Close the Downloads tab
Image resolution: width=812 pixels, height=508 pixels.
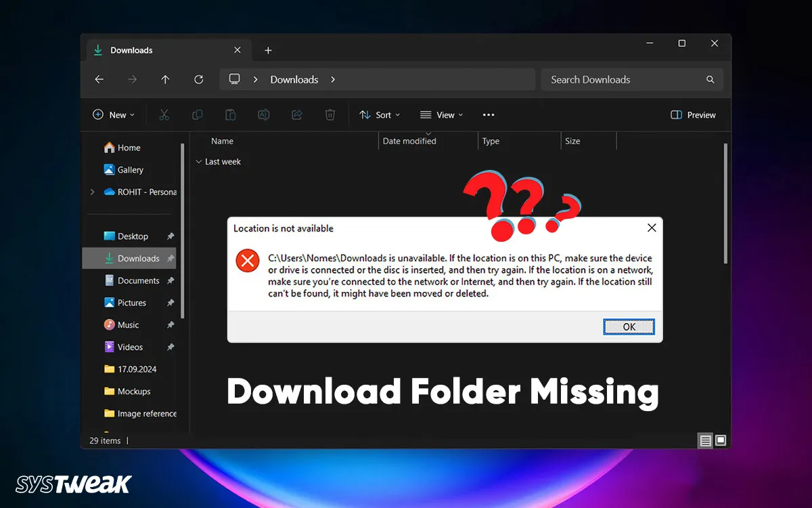click(238, 50)
